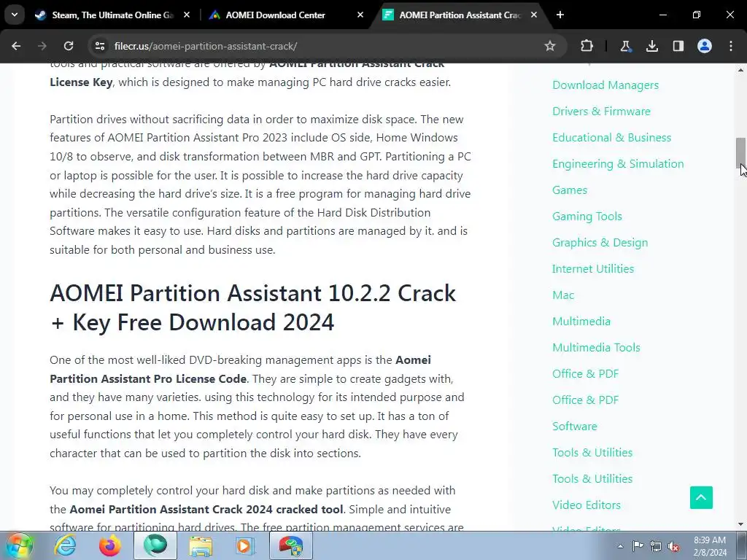This screenshot has width=747, height=560.
Task: Click the muted volume tray icon
Action: coord(673,546)
